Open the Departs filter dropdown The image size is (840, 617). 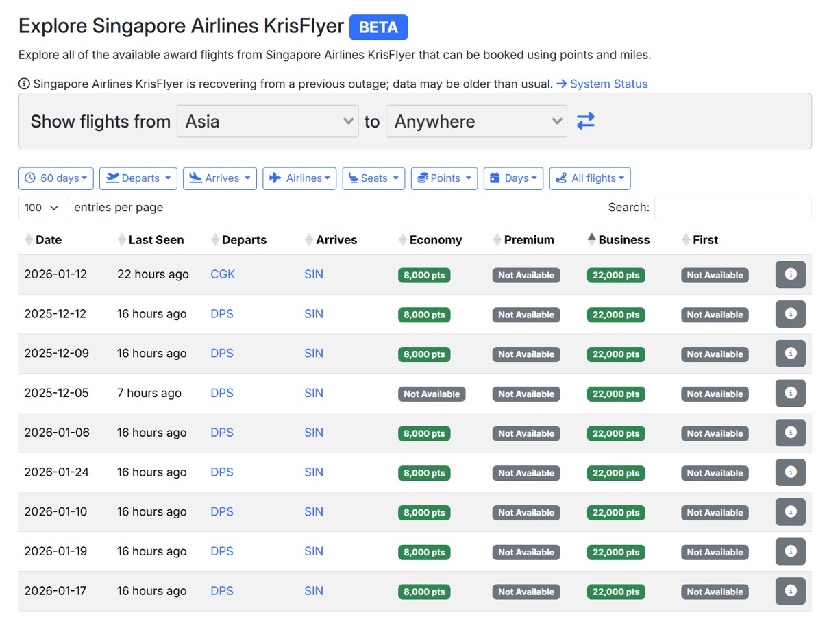[138, 178]
